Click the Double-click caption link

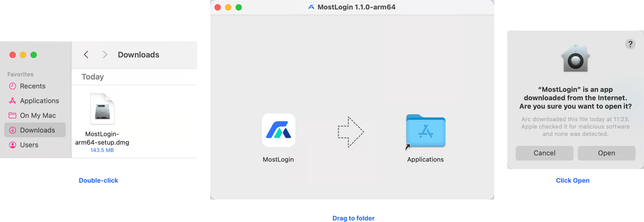pos(98,180)
